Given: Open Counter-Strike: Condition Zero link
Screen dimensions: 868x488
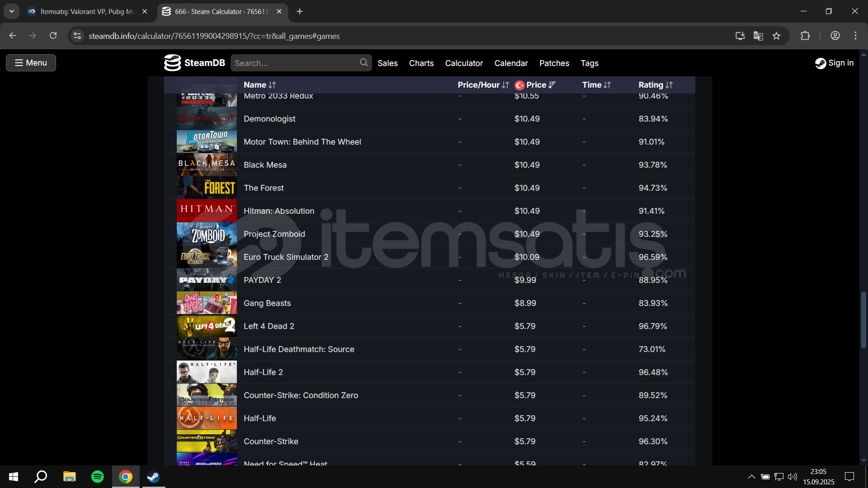Looking at the screenshot, I should coord(301,395).
